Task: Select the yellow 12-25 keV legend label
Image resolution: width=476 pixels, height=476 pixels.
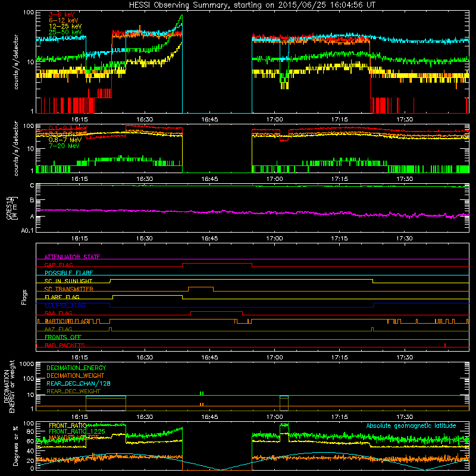Action: coord(65,26)
